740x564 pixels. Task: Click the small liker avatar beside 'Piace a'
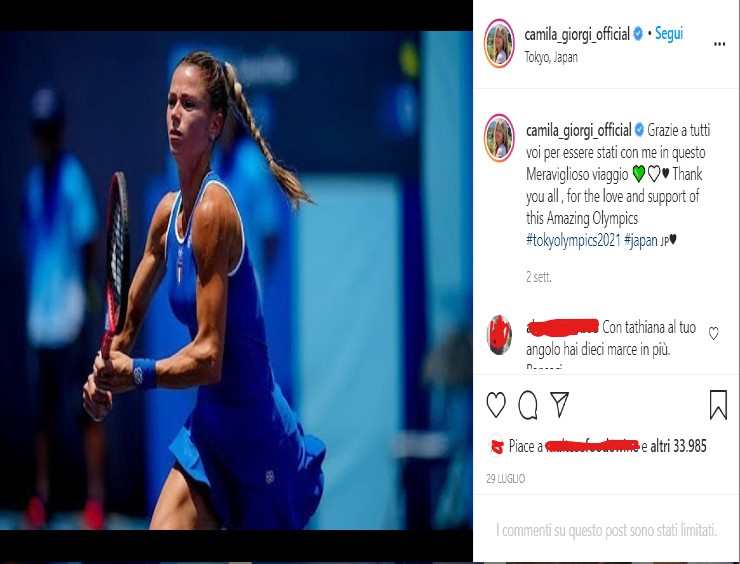pos(497,446)
